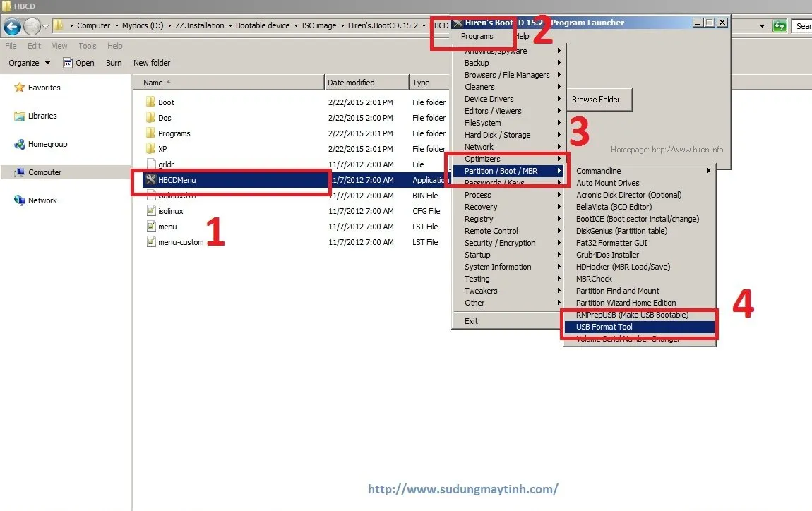Select HDHacker (MBR Load/Save) entry

639,267
